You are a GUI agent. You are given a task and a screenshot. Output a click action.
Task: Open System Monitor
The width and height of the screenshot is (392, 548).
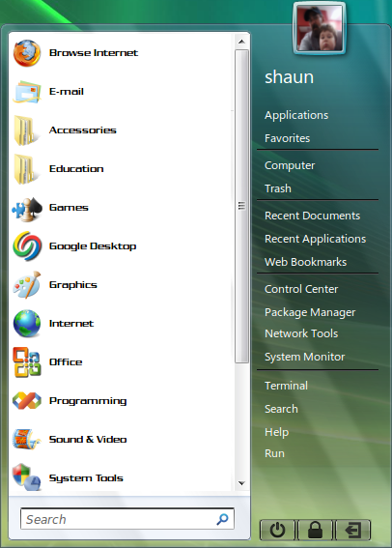[x=305, y=357]
